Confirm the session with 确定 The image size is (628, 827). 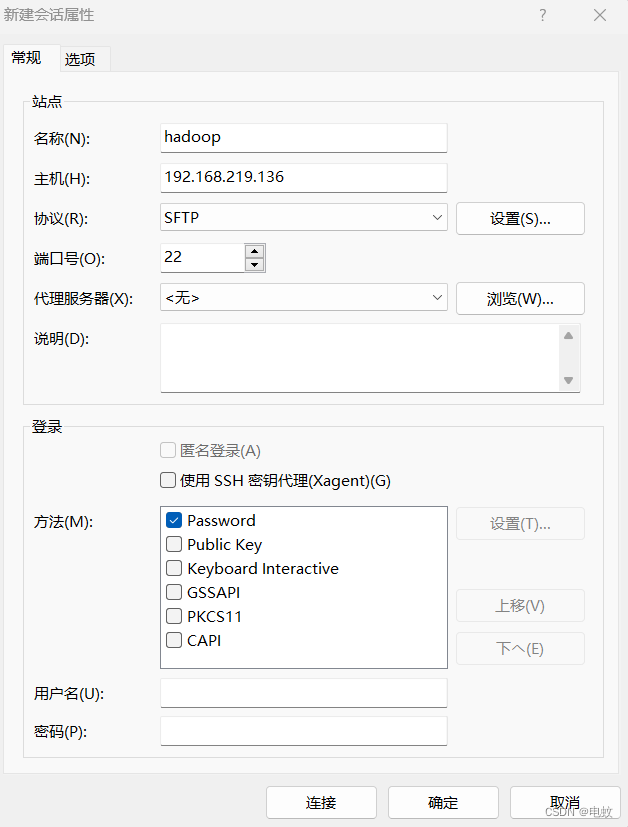[x=442, y=802]
